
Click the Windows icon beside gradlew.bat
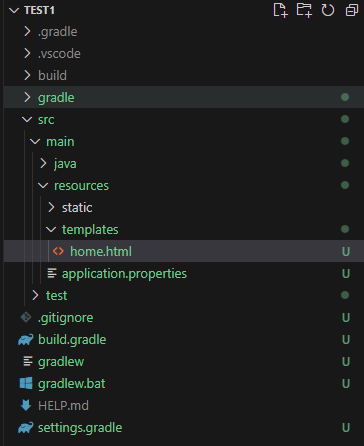pos(26,383)
